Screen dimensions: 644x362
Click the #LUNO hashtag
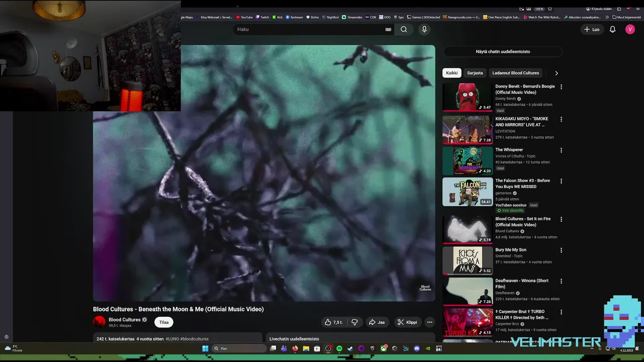(172, 339)
